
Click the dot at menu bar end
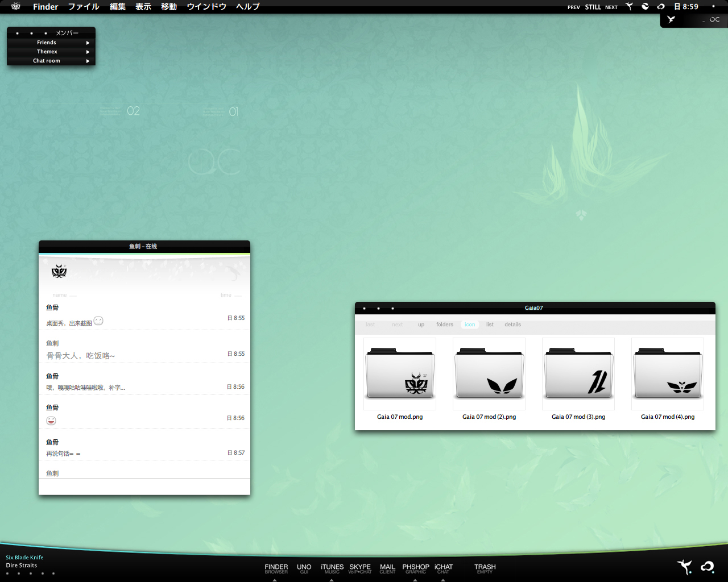pyautogui.click(x=713, y=6)
